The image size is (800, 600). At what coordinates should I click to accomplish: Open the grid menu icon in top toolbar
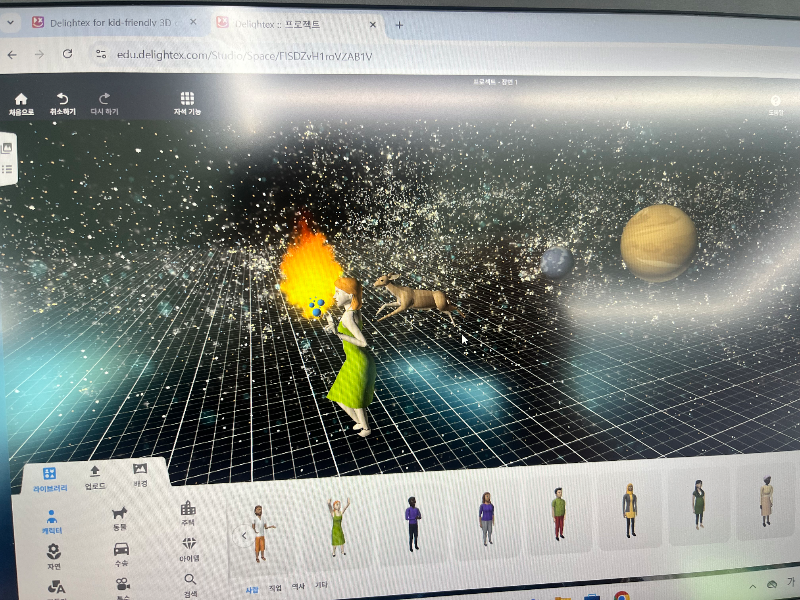pos(187,99)
